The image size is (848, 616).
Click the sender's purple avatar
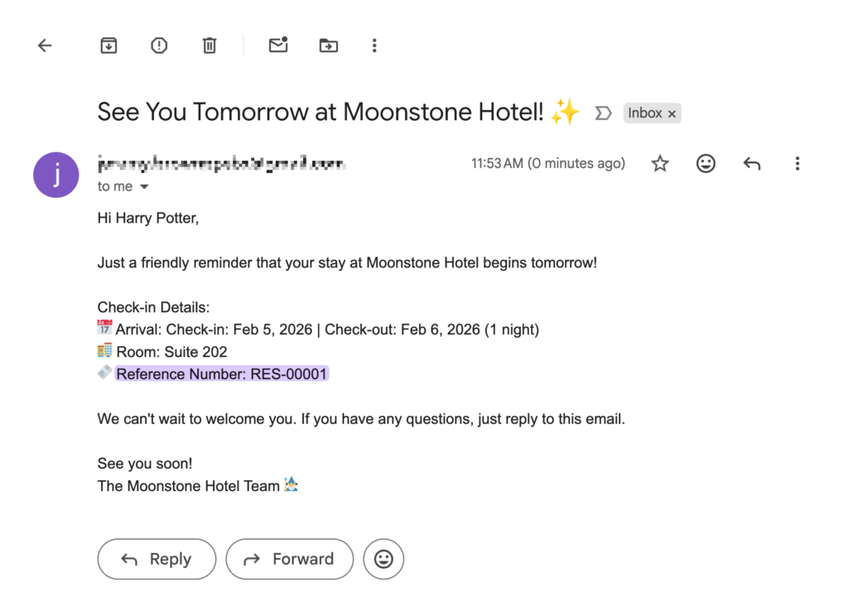pos(55,175)
